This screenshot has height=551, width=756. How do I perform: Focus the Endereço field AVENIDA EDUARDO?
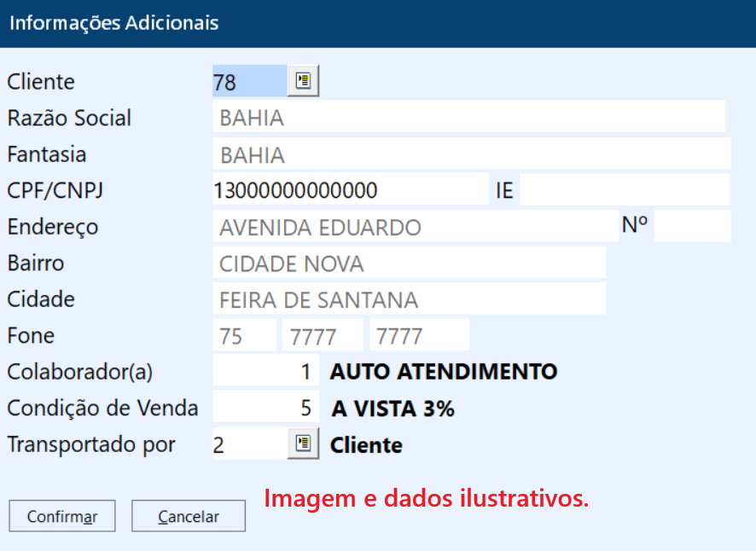click(x=416, y=226)
